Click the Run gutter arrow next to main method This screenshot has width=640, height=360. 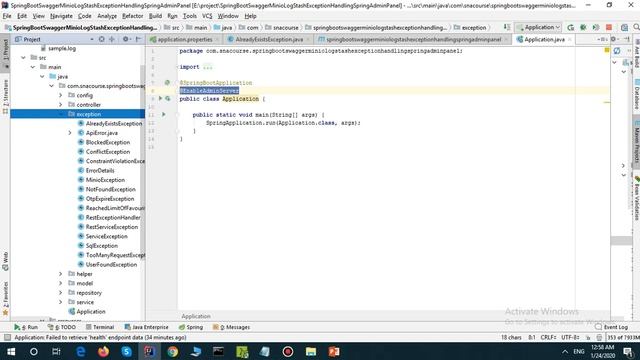[x=164, y=114]
